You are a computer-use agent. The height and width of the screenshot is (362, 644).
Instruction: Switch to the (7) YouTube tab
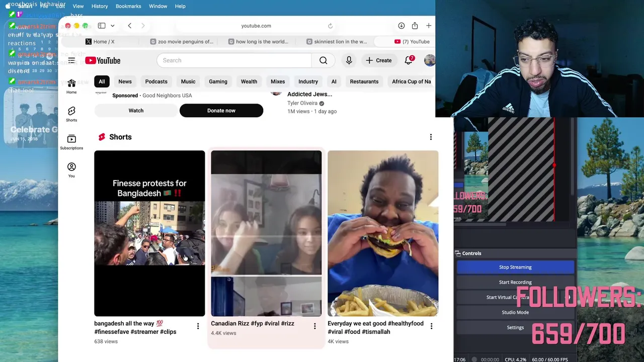[x=412, y=42]
